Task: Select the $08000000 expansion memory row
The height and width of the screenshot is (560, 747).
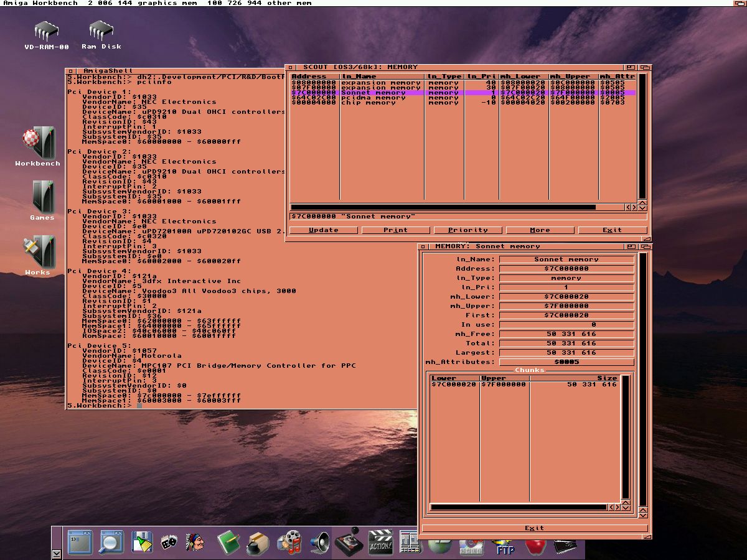Action: 463,83
